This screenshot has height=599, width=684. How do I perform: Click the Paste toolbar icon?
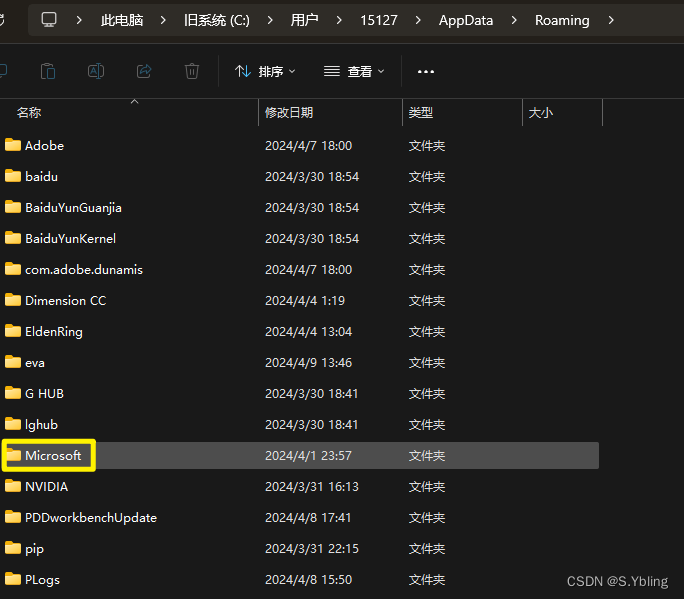click(48, 71)
